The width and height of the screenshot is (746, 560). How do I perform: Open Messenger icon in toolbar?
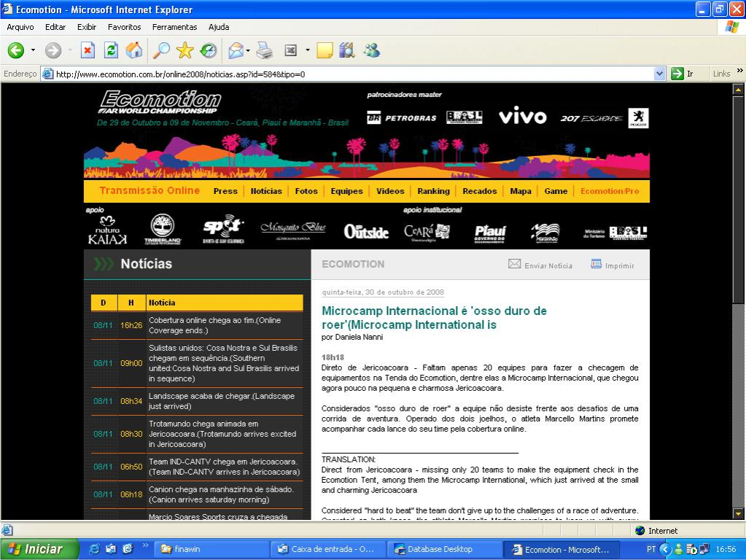(372, 50)
